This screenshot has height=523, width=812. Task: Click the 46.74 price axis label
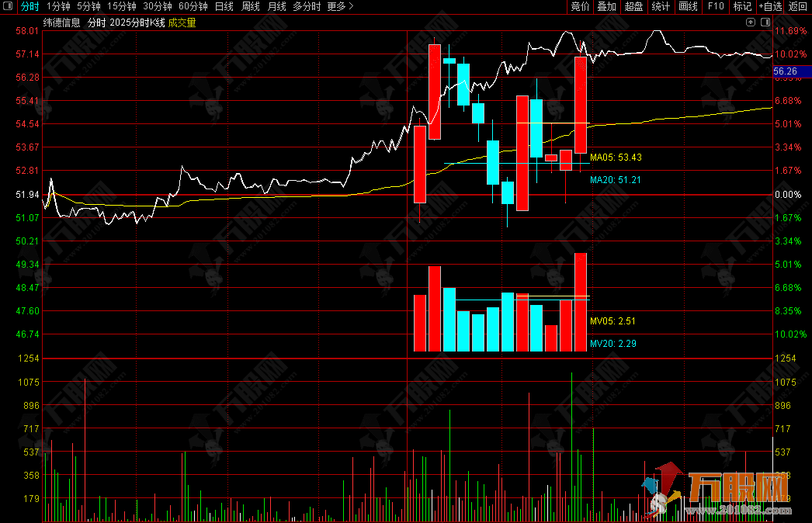(x=27, y=334)
